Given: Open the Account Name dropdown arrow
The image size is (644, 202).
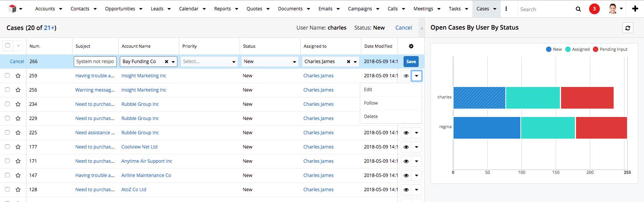Looking at the screenshot, I should (173, 62).
